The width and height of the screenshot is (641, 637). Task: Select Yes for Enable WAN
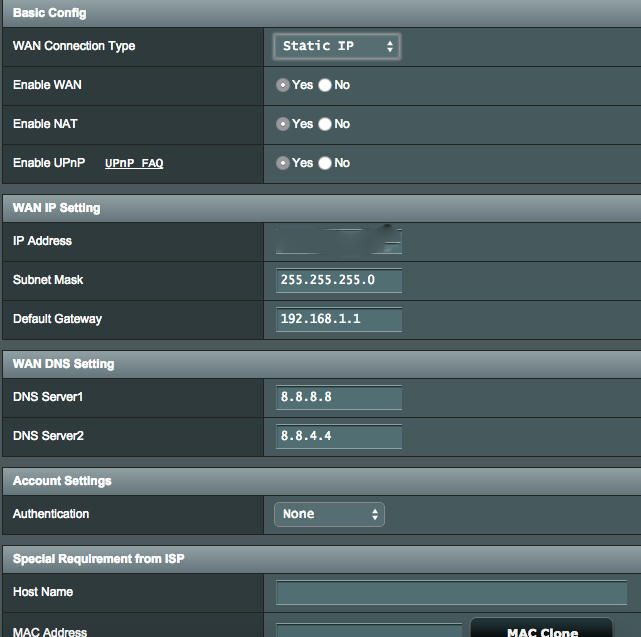coord(283,85)
